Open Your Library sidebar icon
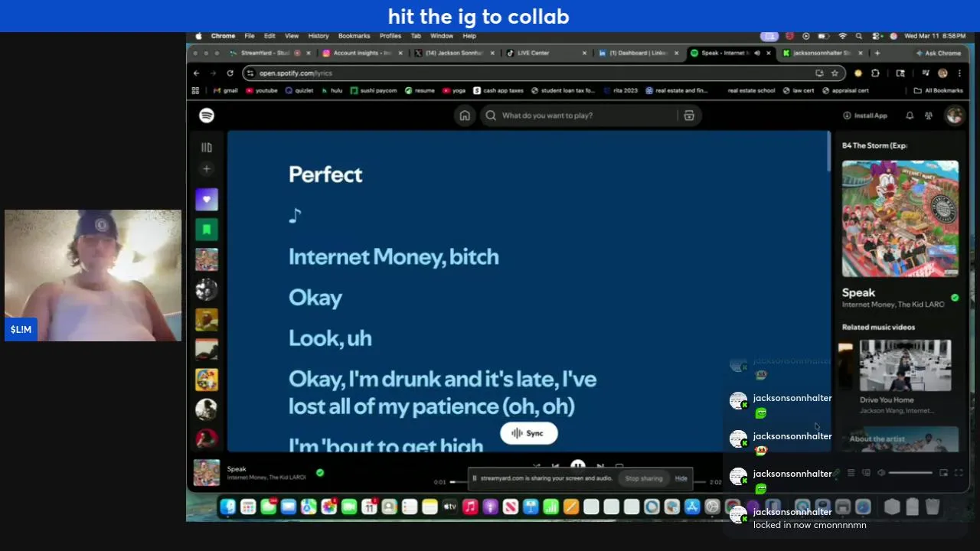 [206, 147]
